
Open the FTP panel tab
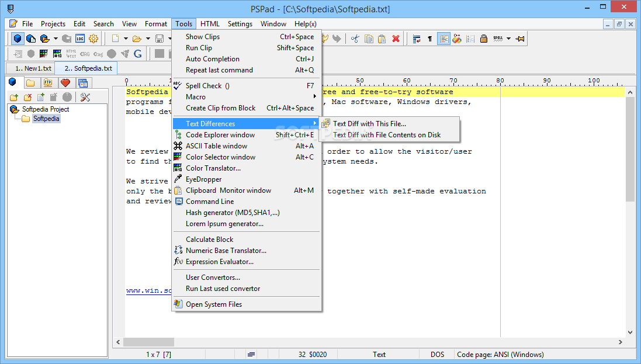[x=48, y=83]
